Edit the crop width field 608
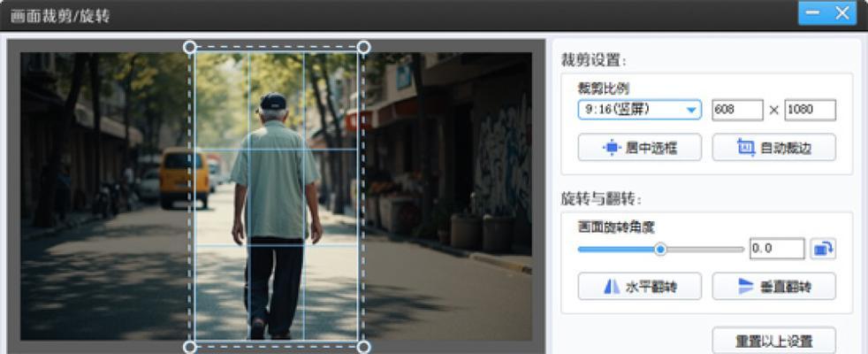Viewport: 868px width, 354px height. 737,110
